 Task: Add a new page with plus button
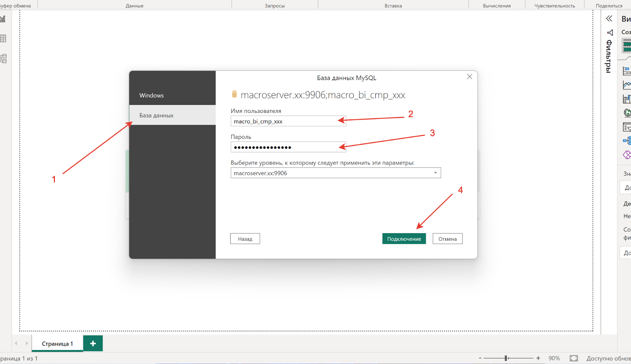[x=93, y=343]
